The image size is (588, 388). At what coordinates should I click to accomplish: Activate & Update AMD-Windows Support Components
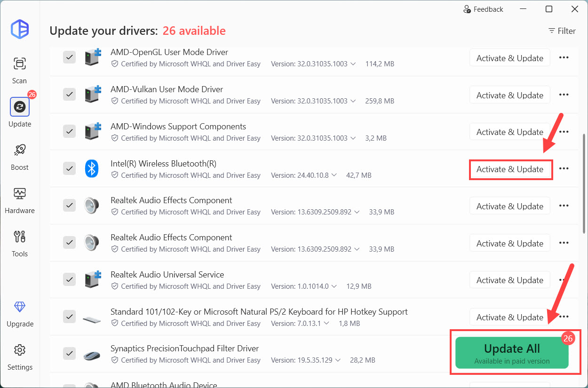510,132
